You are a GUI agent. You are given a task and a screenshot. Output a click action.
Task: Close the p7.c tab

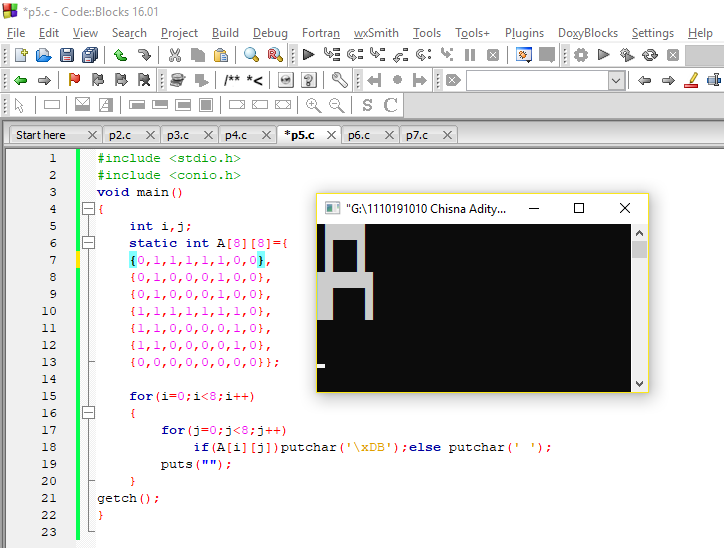click(447, 135)
